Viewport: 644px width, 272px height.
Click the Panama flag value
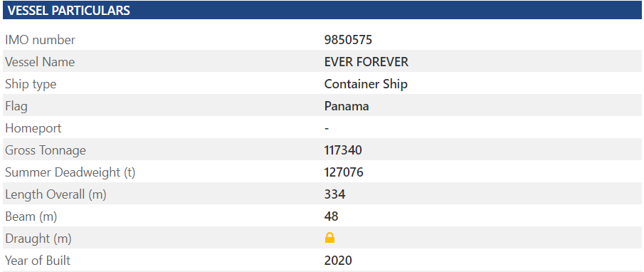[347, 106]
